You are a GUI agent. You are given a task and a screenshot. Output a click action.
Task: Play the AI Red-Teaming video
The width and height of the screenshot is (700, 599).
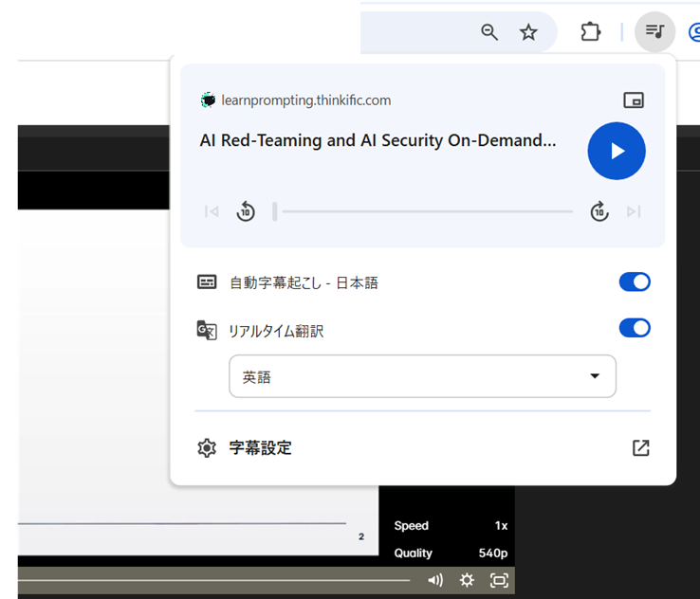click(617, 151)
